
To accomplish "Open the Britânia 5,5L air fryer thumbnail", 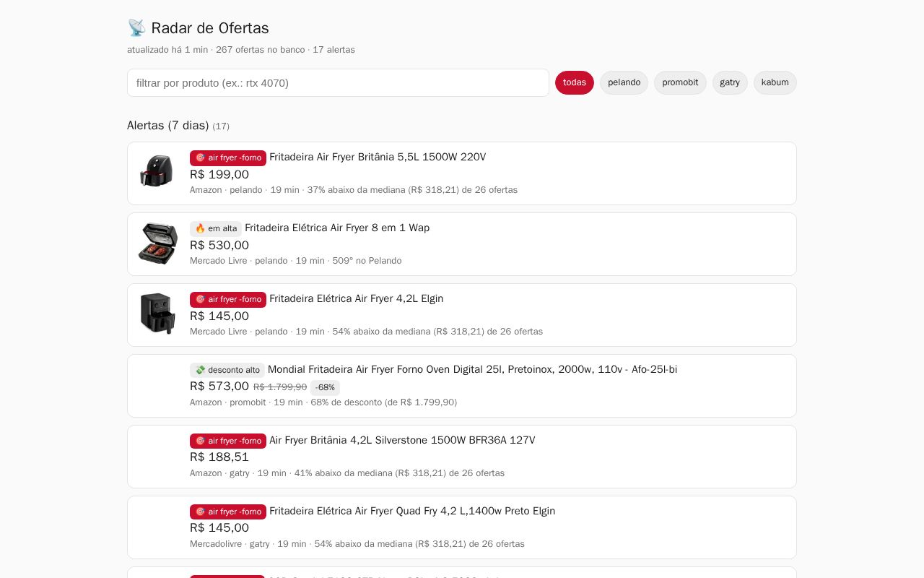I will pyautogui.click(x=157, y=172).
